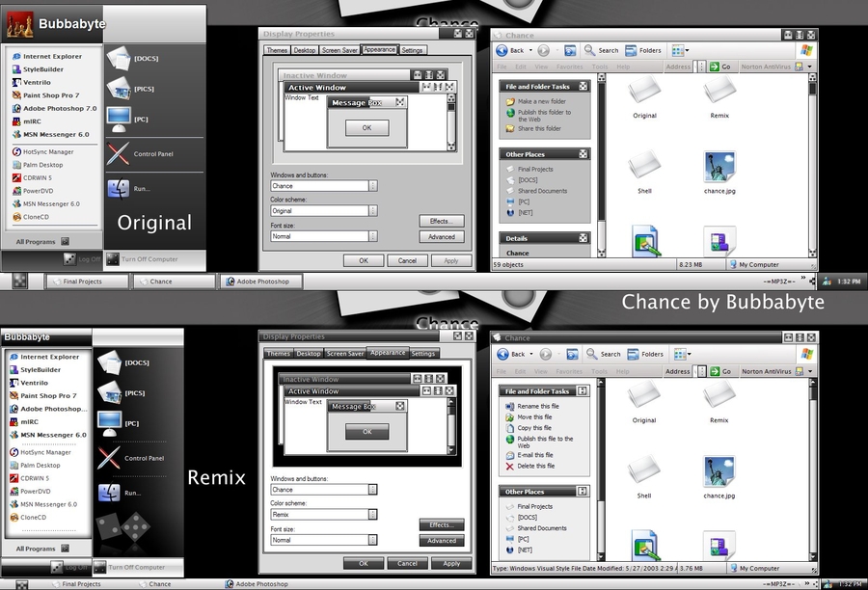Click Log Off in Original start menu
868x590 pixels.
pyautogui.click(x=83, y=259)
